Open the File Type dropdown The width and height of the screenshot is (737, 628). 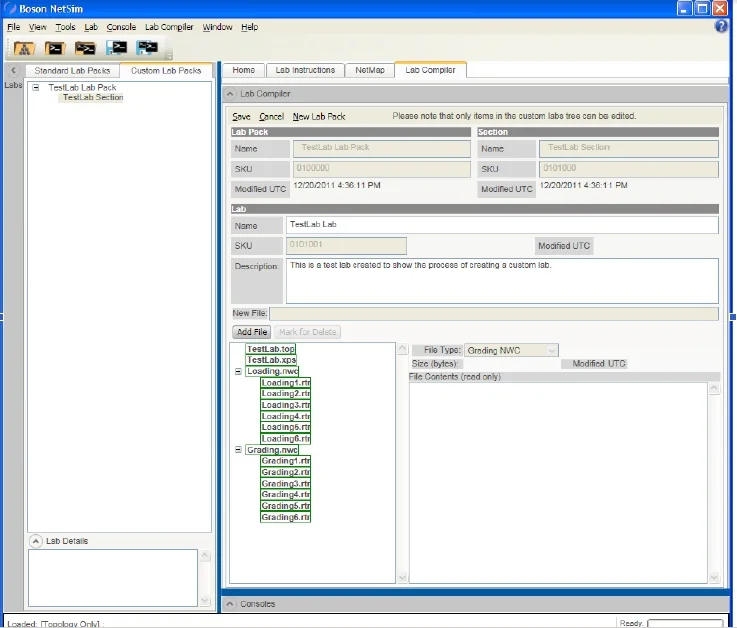552,351
